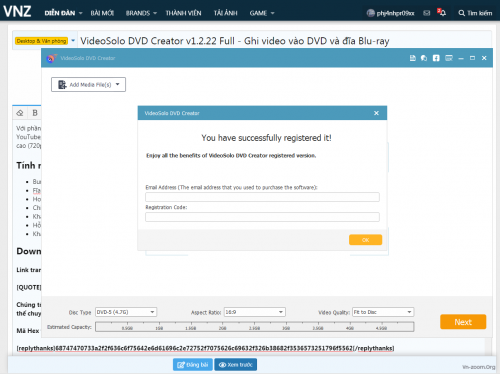Close the registration dialog
The height and width of the screenshot is (374, 500).
pos(376,113)
